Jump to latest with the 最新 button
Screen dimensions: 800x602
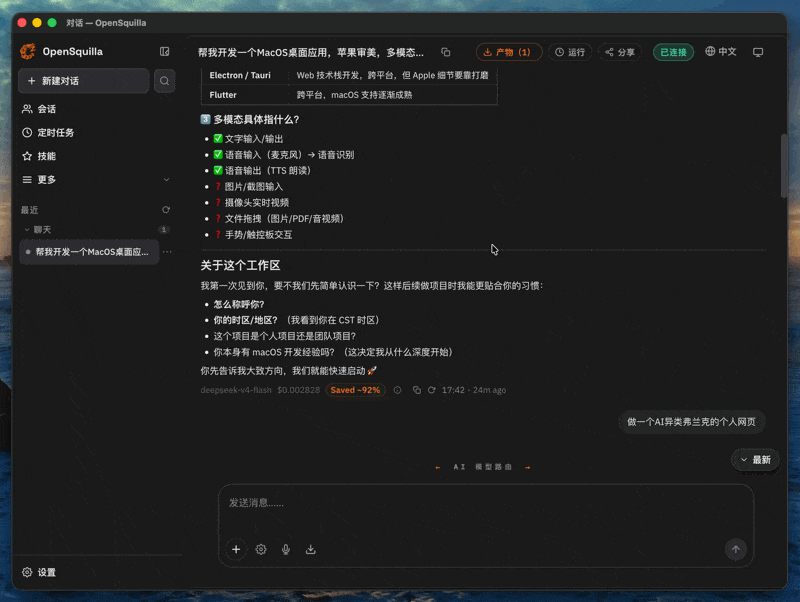[x=756, y=460]
